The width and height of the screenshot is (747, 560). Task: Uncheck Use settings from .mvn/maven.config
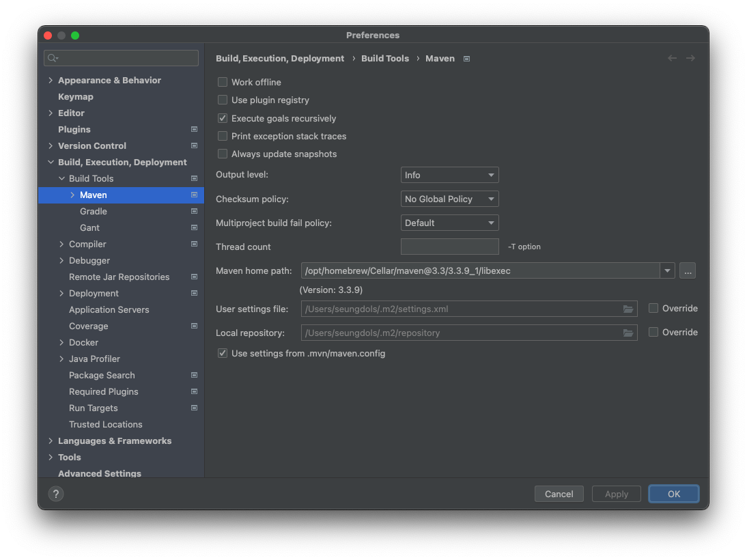tap(223, 353)
